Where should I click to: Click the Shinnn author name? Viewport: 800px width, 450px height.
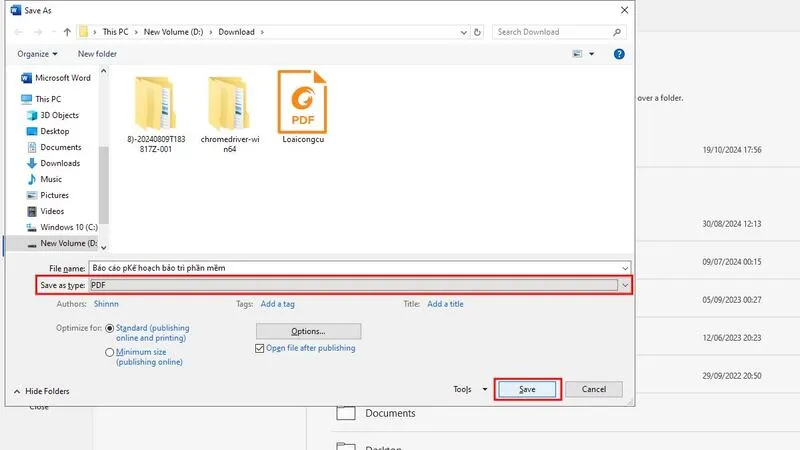(x=106, y=304)
